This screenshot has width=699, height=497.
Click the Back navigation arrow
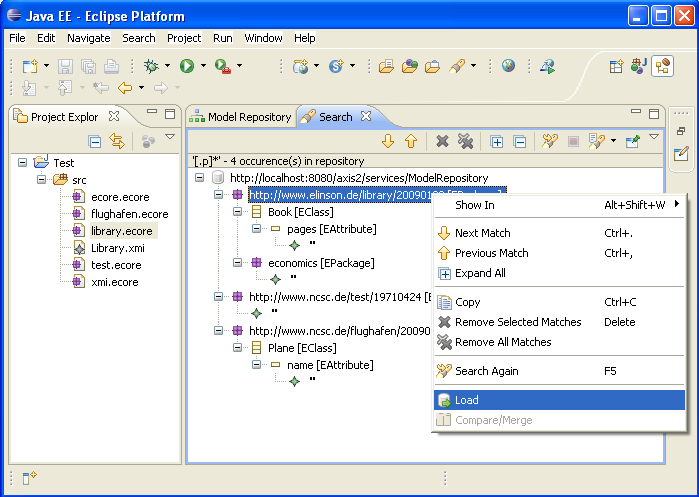(x=125, y=88)
